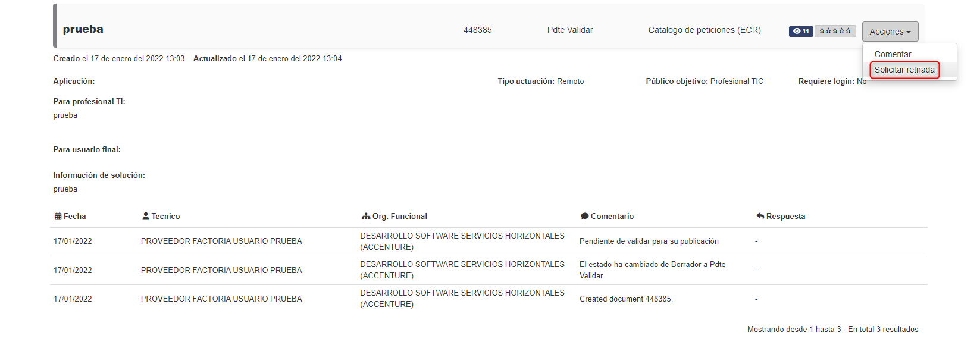Click the reply arrow Respuesta icon
Viewport: 980px width, 345px height.
(760, 217)
